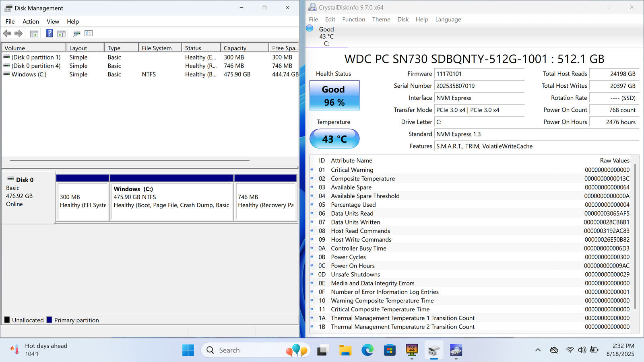Click Show/Hide Action Pane toolbar icon
The image size is (644, 362).
pos(61,34)
